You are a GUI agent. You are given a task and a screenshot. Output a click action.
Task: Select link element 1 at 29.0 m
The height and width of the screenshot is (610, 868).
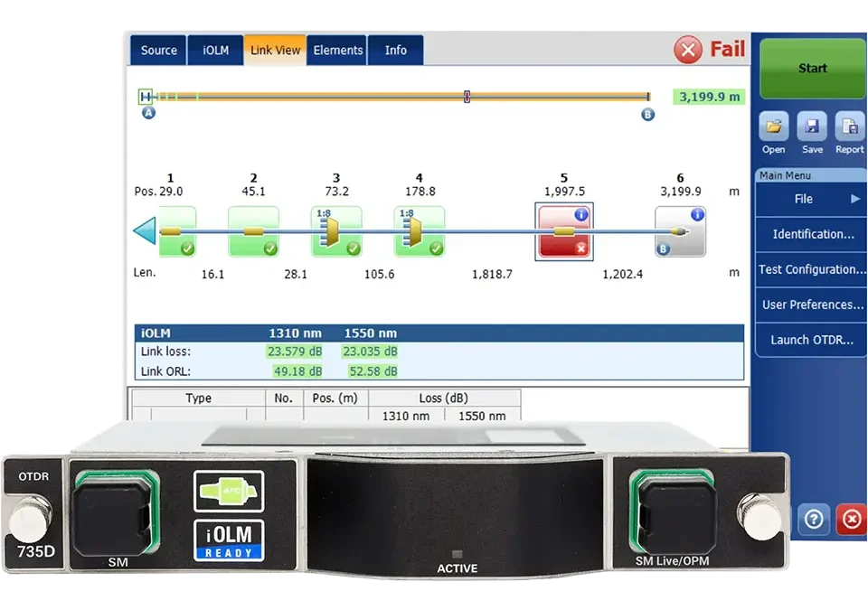(177, 231)
